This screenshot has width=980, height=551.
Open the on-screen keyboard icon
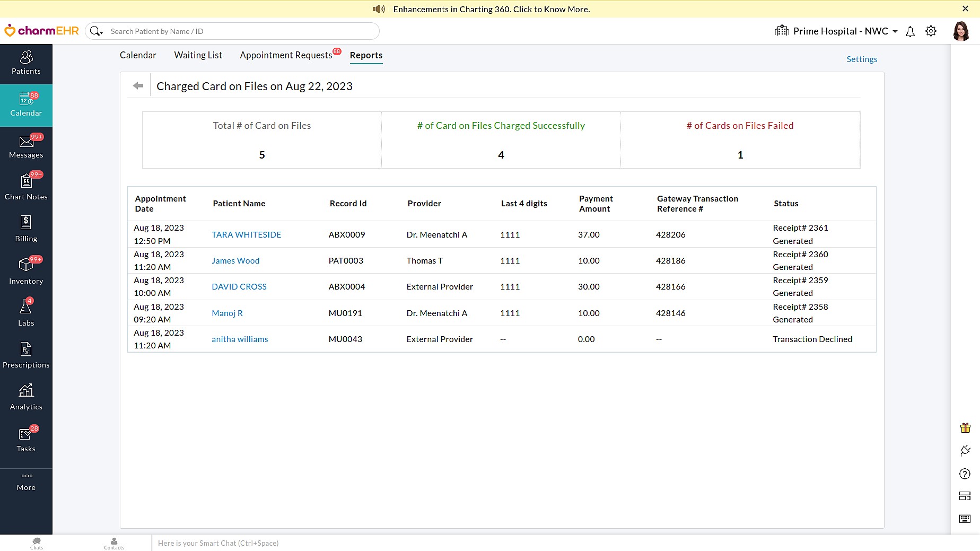[964, 519]
